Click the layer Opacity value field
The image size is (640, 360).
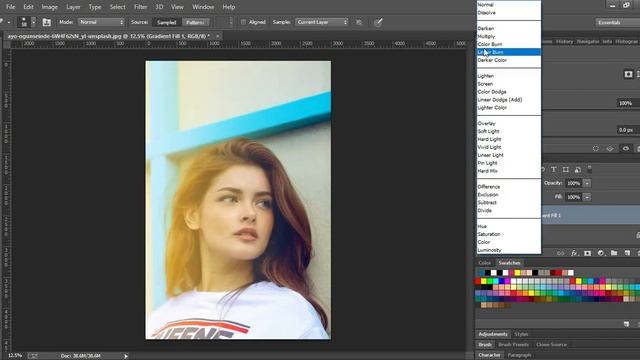[x=573, y=183]
